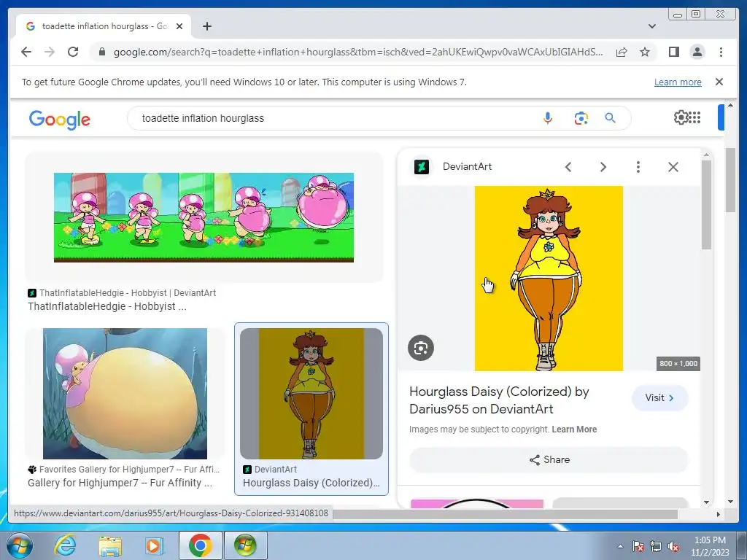Open Chrome's three-dot menu
The image size is (747, 560).
pos(721,52)
